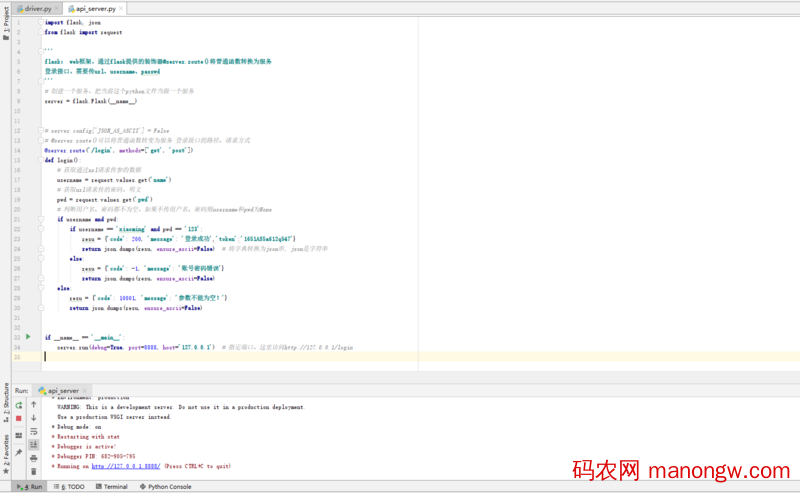800x493 pixels.
Task: Collapse the 'if username and pwd' block
Action: [x=41, y=219]
